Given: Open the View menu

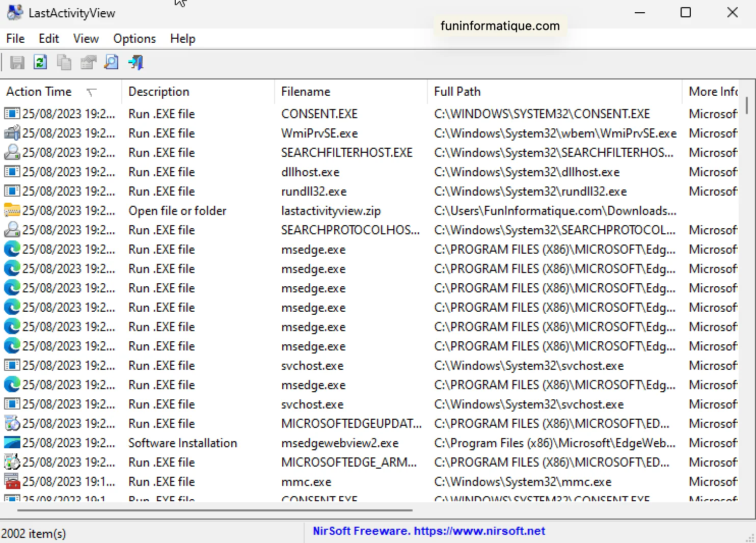Looking at the screenshot, I should [86, 38].
